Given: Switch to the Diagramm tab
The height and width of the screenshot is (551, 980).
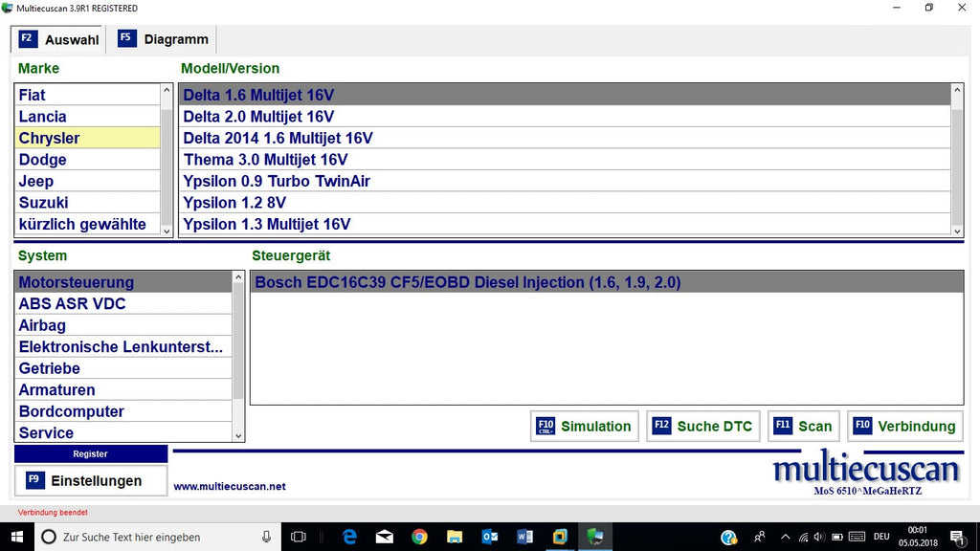Looking at the screenshot, I should coord(163,39).
